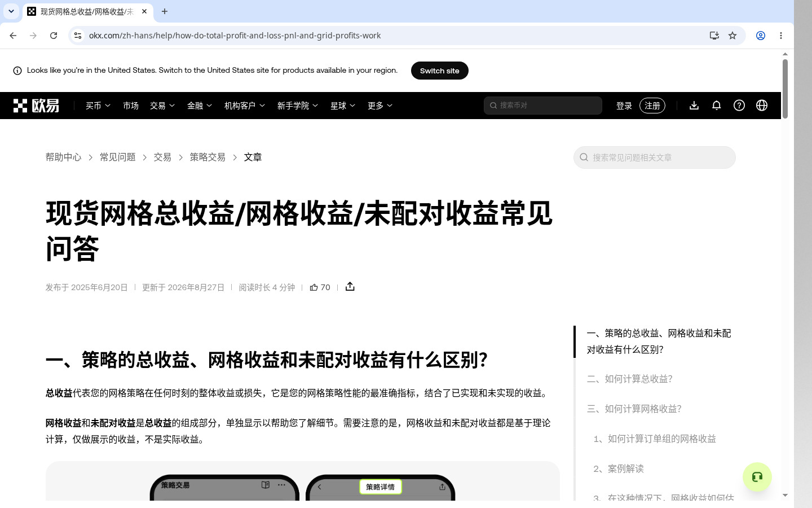Click the 注册 sign-up button
Screen dimensions: 812x508
tap(652, 106)
